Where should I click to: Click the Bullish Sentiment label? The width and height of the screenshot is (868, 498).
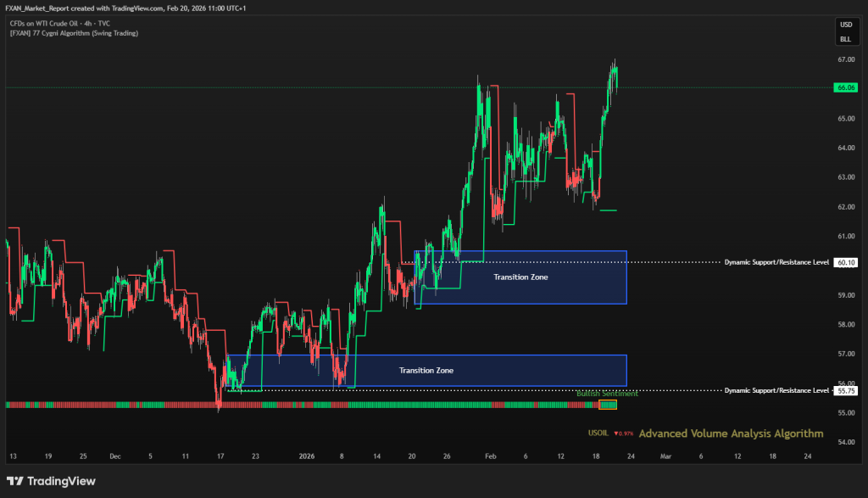[607, 394]
